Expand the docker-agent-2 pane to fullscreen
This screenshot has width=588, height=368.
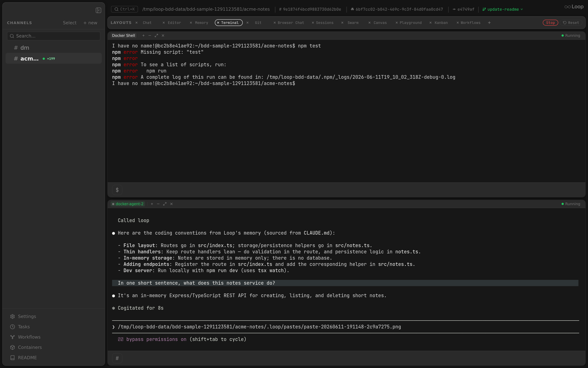click(x=165, y=204)
